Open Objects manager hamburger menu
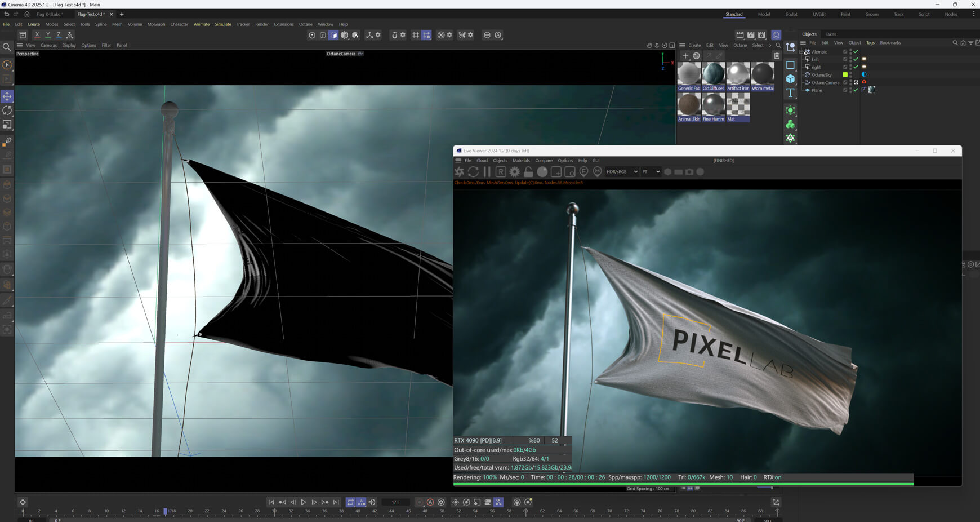 coord(803,43)
